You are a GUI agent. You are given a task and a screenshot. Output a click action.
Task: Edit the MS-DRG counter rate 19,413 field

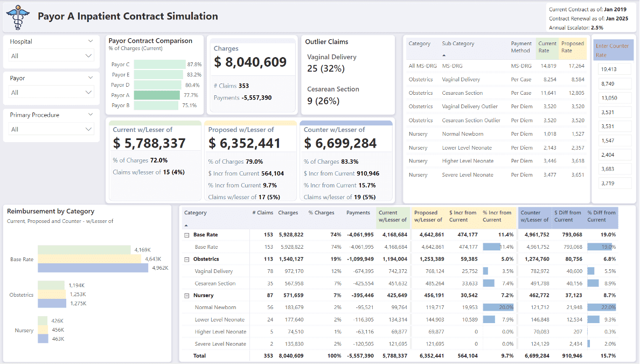[615, 69]
